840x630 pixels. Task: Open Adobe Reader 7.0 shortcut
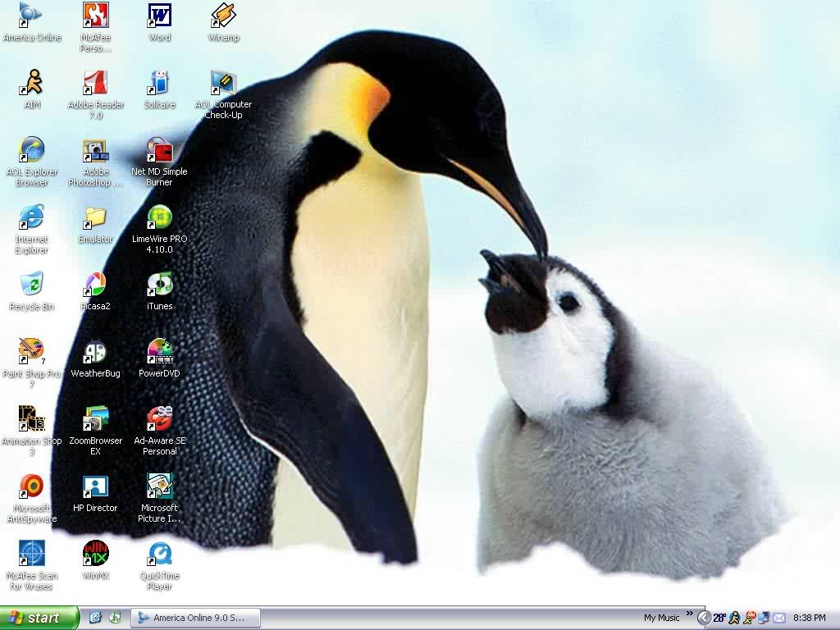pos(95,83)
